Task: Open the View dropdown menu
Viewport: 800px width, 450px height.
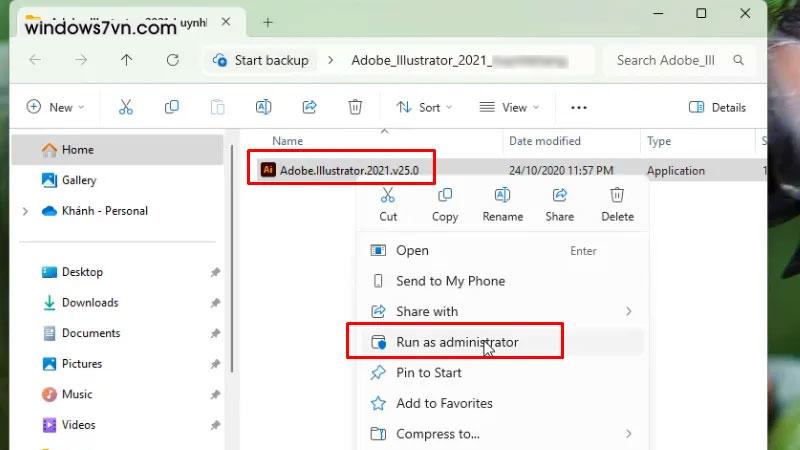Action: coord(509,107)
